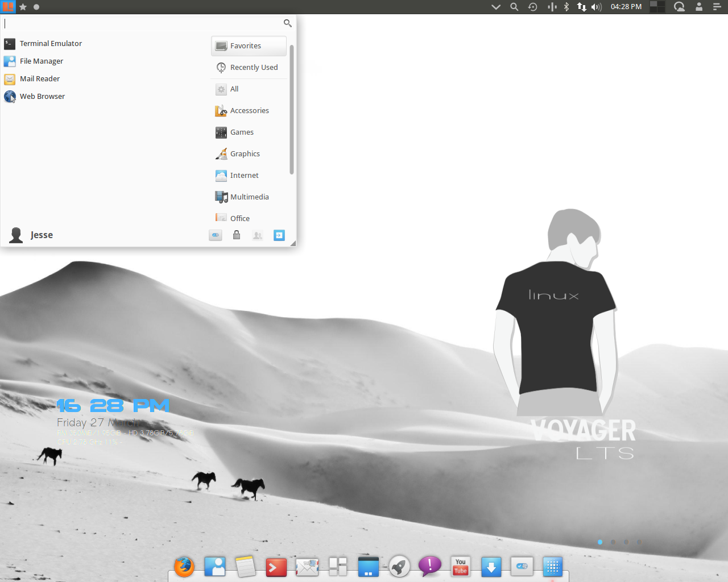
Task: Open the Accessories category
Action: coord(249,111)
